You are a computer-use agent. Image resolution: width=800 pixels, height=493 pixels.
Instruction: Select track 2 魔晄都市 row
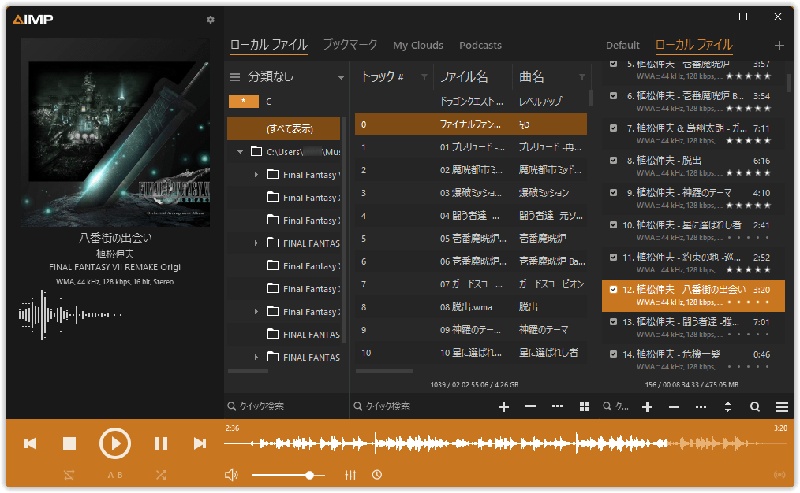[x=471, y=170]
